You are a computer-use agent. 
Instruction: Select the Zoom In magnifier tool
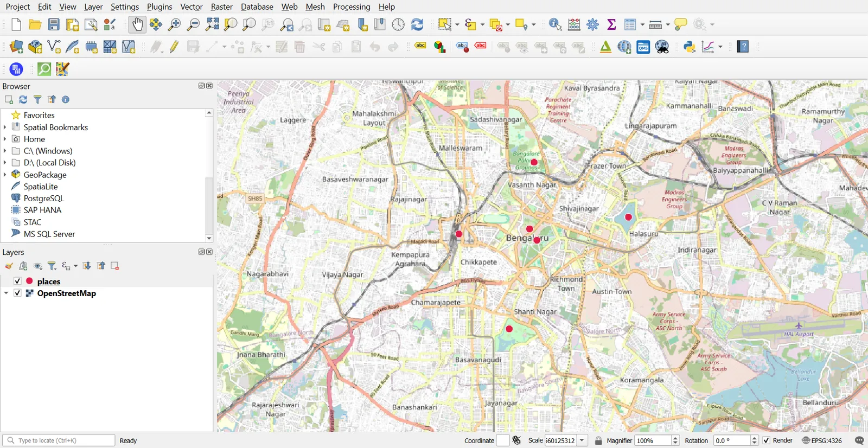(x=175, y=24)
